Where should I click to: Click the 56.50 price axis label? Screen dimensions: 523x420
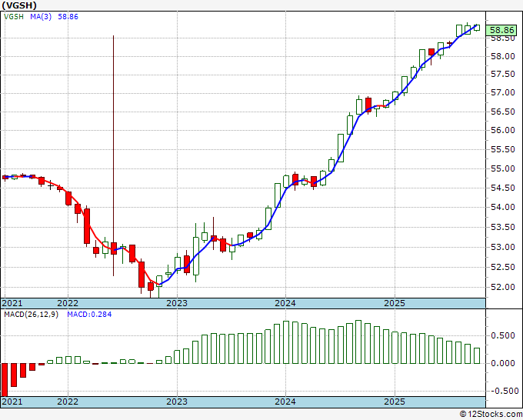pos(503,112)
